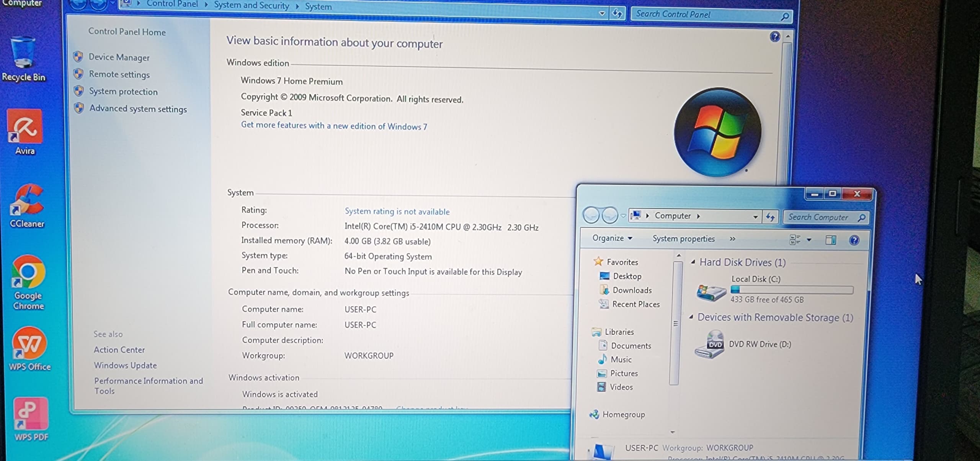Viewport: 980px width, 461px height.
Task: Toggle the Explorer preview pane button
Action: (x=830, y=240)
